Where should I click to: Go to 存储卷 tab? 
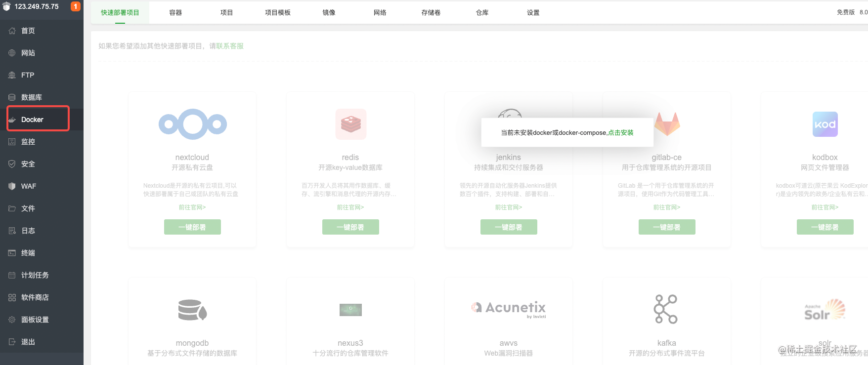coord(431,12)
